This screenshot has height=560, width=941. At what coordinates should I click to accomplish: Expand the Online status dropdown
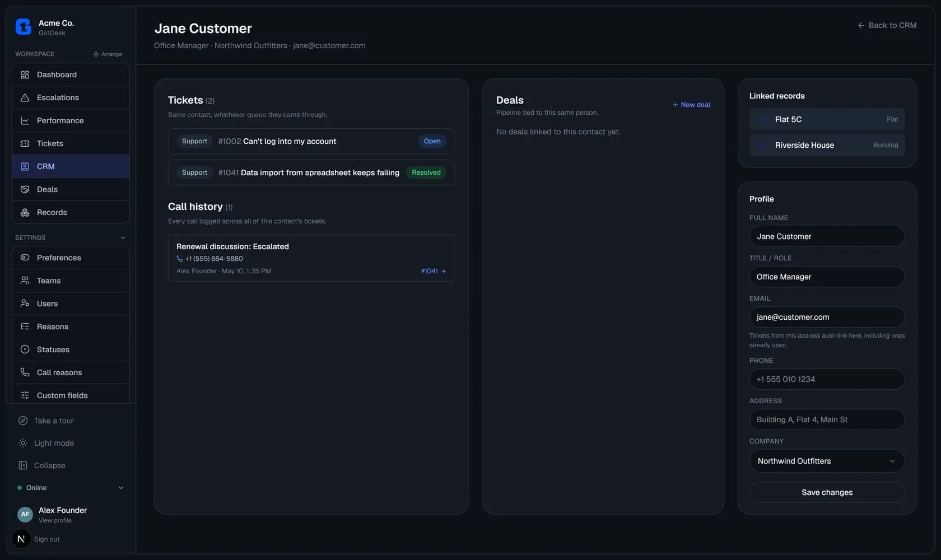(x=71, y=488)
